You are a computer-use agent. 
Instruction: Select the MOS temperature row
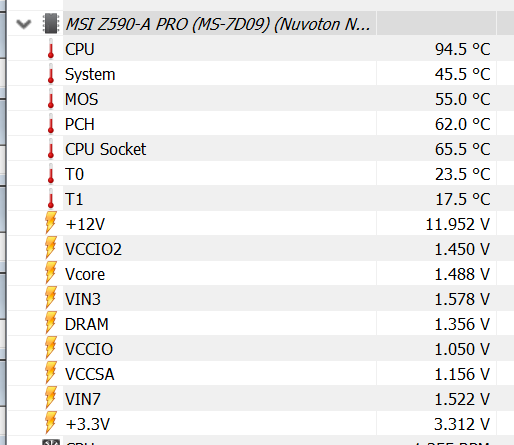261,99
